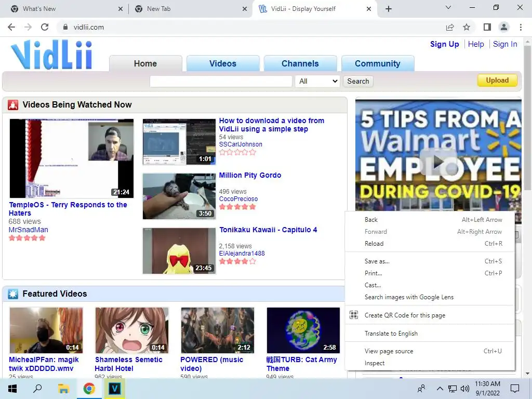The height and width of the screenshot is (399, 532).
Task: Select Create QR Code for this page
Action: pyautogui.click(x=430, y=315)
